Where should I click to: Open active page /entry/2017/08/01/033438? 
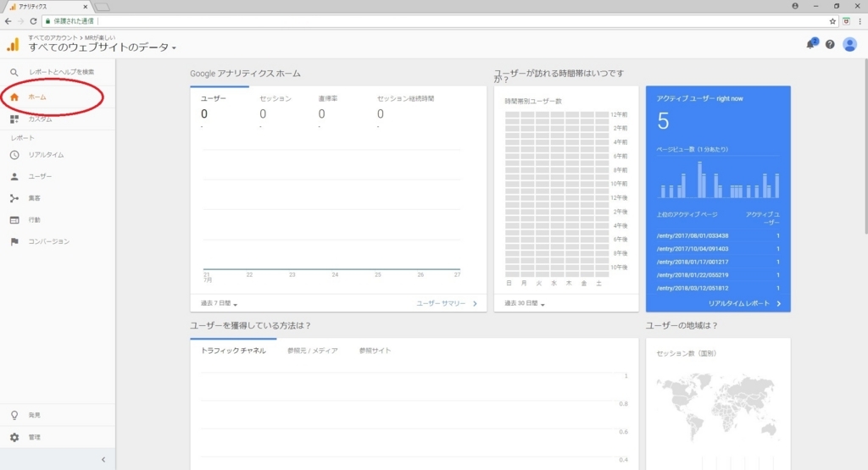(693, 235)
